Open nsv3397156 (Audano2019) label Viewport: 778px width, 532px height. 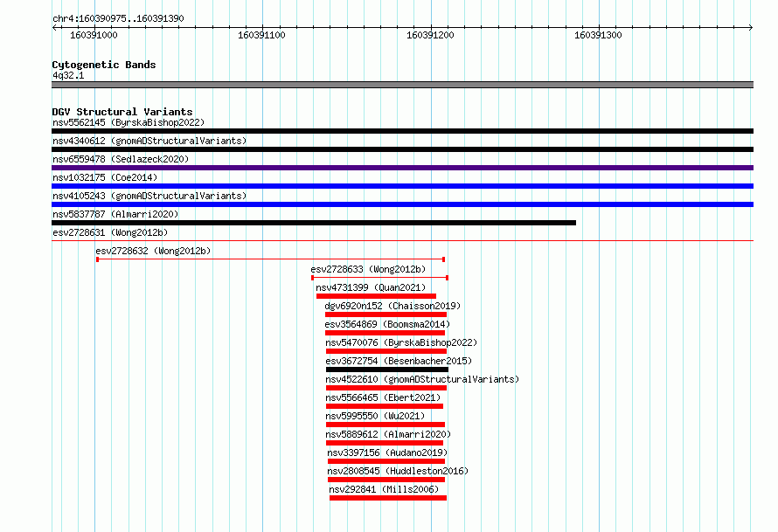[387, 453]
